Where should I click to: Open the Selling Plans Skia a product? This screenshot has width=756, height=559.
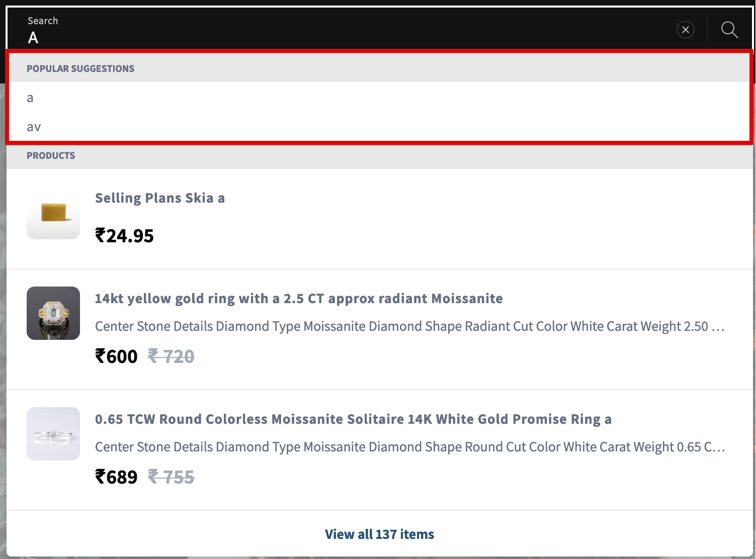160,198
